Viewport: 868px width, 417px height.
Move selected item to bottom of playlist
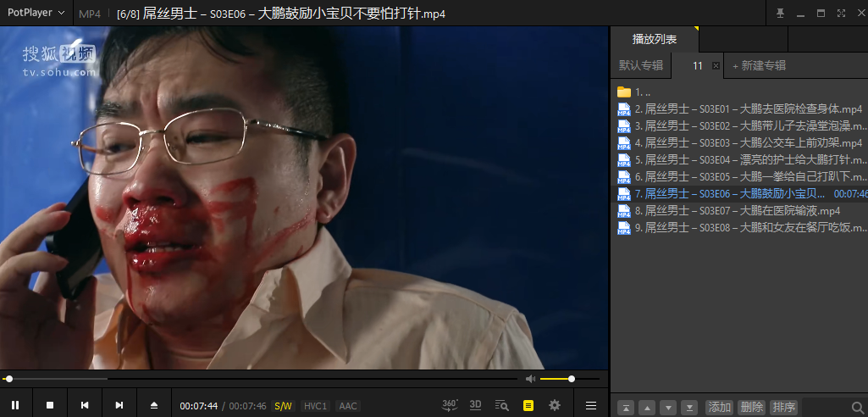click(689, 408)
